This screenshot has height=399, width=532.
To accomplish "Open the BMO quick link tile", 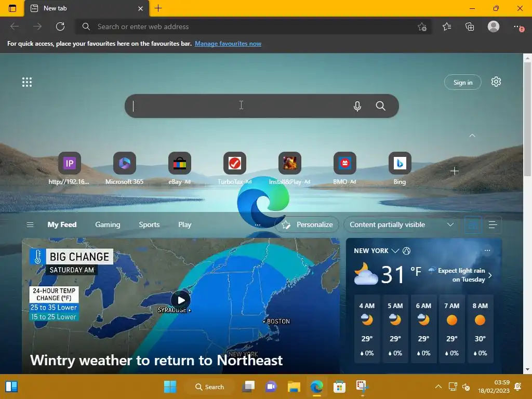I will [x=345, y=168].
